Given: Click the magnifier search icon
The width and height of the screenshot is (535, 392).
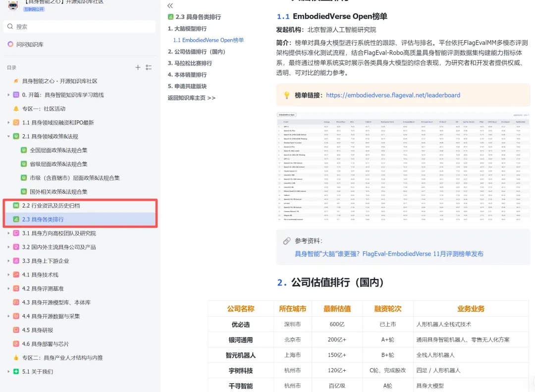Looking at the screenshot, I should 10,26.
